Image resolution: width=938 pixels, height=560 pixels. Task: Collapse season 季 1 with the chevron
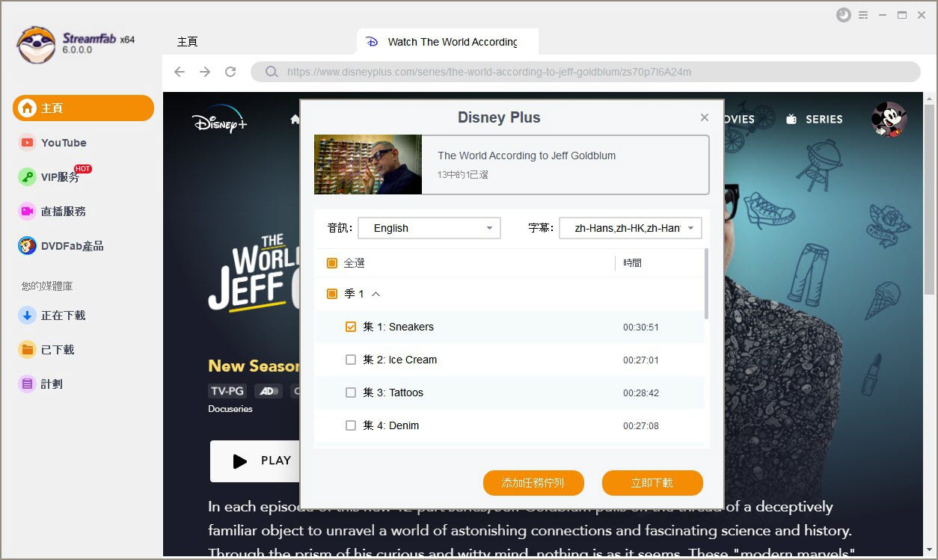click(x=376, y=294)
